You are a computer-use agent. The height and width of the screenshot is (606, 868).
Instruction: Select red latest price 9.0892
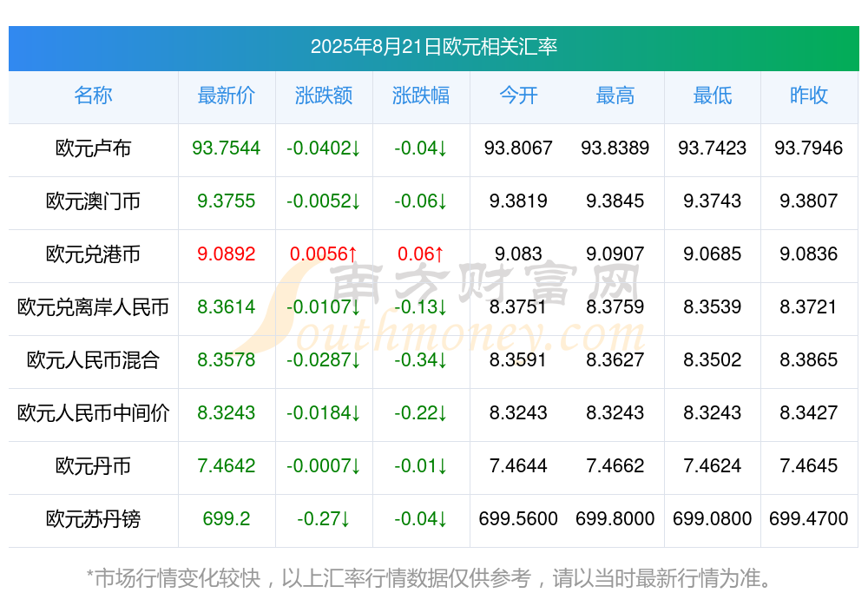pos(226,254)
